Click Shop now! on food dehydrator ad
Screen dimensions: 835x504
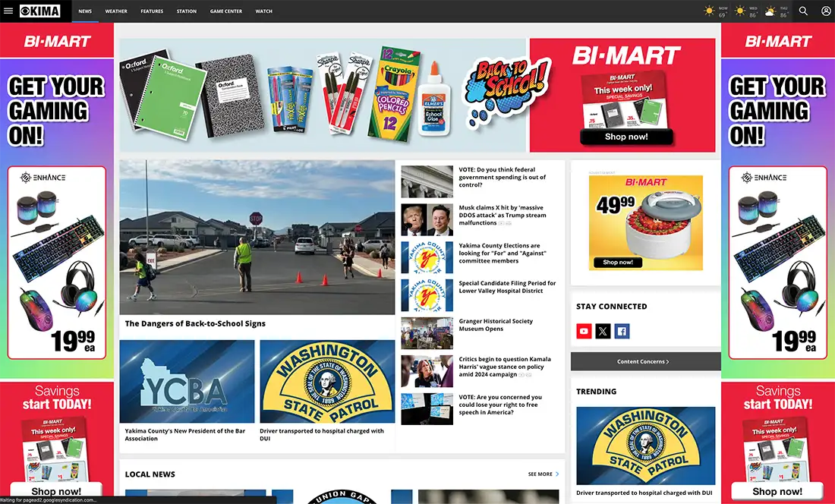pos(618,263)
